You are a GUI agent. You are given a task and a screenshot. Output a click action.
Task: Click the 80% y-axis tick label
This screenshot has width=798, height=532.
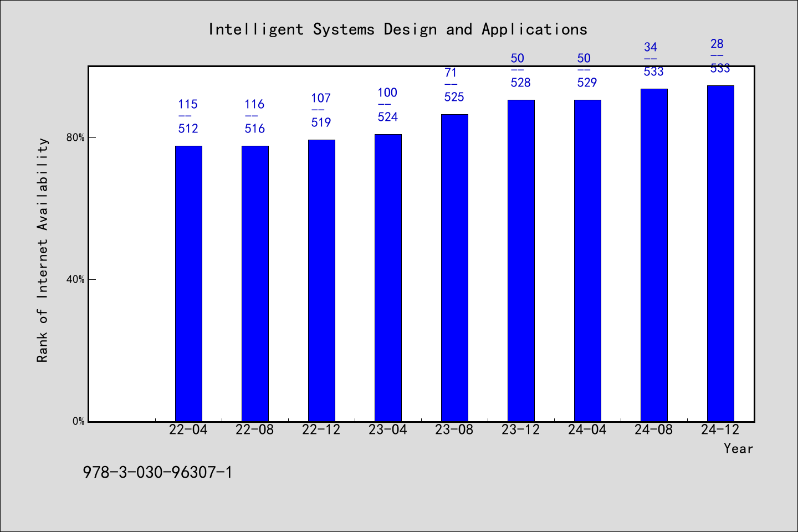click(75, 137)
